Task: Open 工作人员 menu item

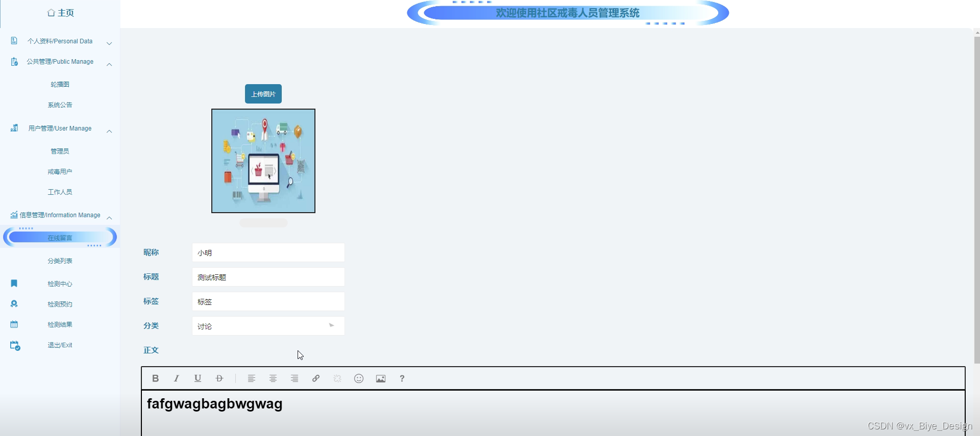Action: [x=60, y=192]
